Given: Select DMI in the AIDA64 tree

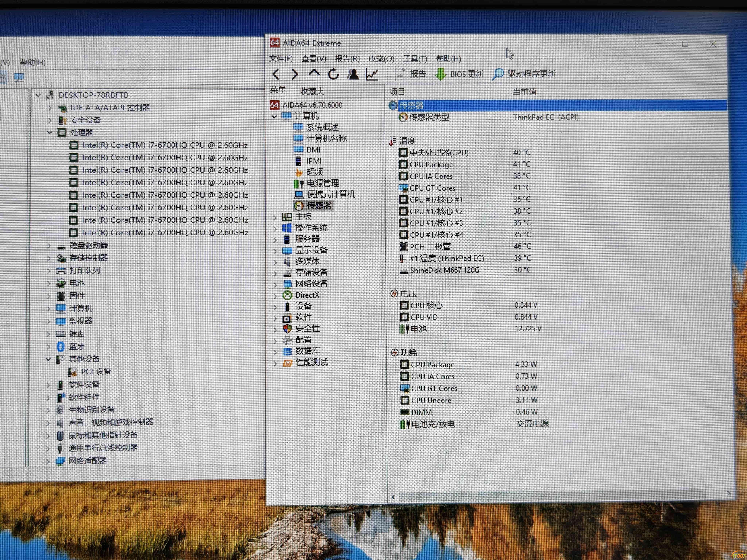Looking at the screenshot, I should 307,149.
